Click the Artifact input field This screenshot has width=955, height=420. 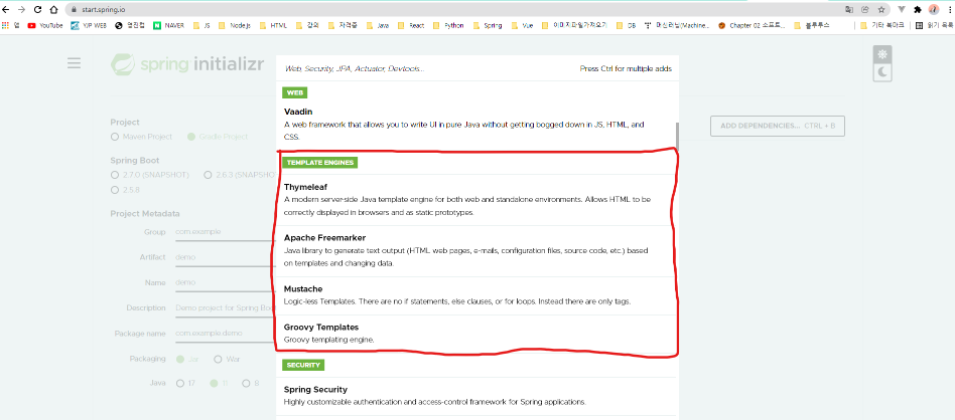pyautogui.click(x=225, y=257)
